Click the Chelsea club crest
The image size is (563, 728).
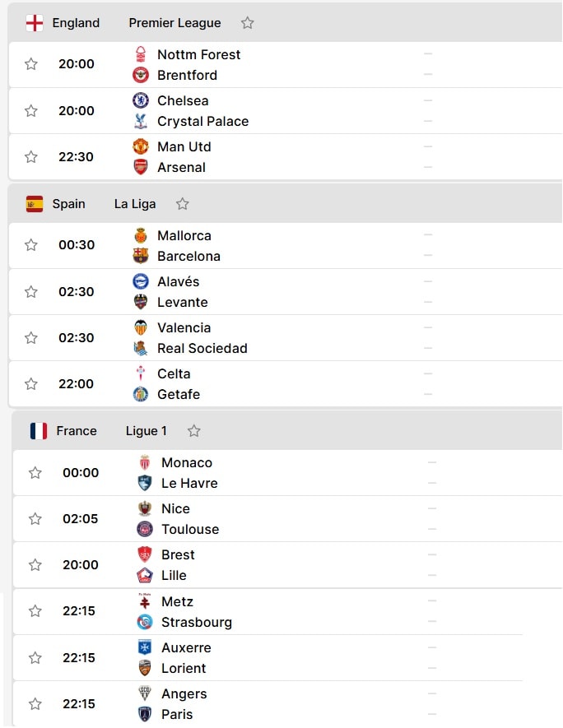click(x=141, y=100)
